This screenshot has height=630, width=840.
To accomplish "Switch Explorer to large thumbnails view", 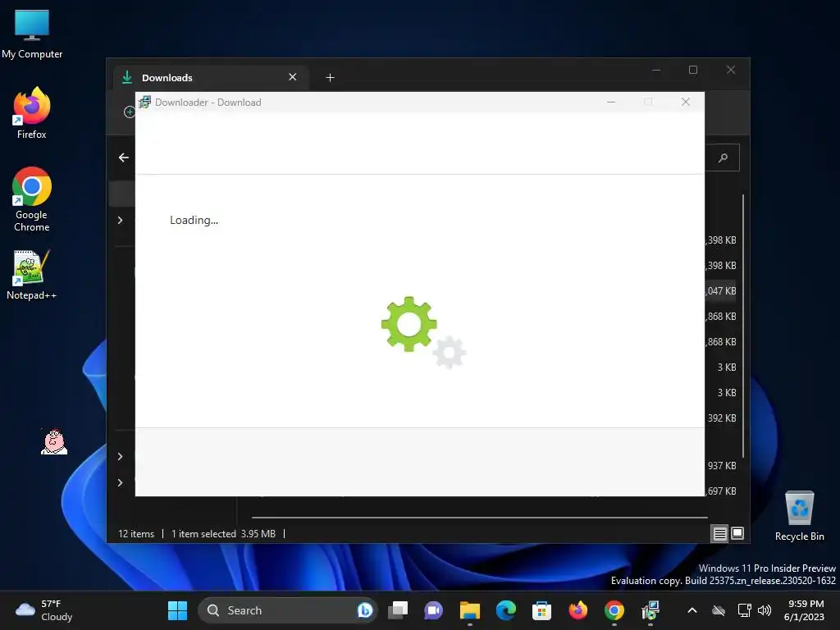I will coord(737,533).
